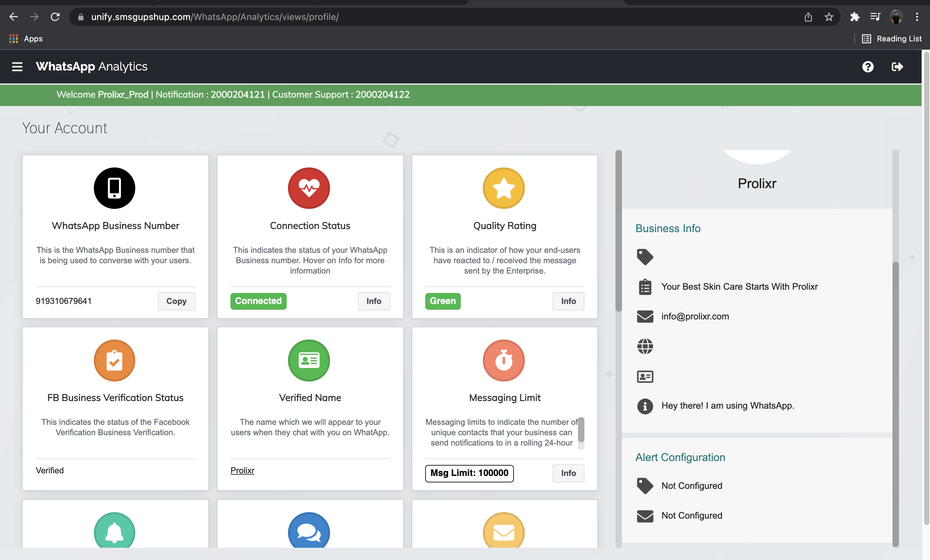The image size is (930, 560).
Task: Click the profile sidebar vertical scrollbar
Action: 895,404
